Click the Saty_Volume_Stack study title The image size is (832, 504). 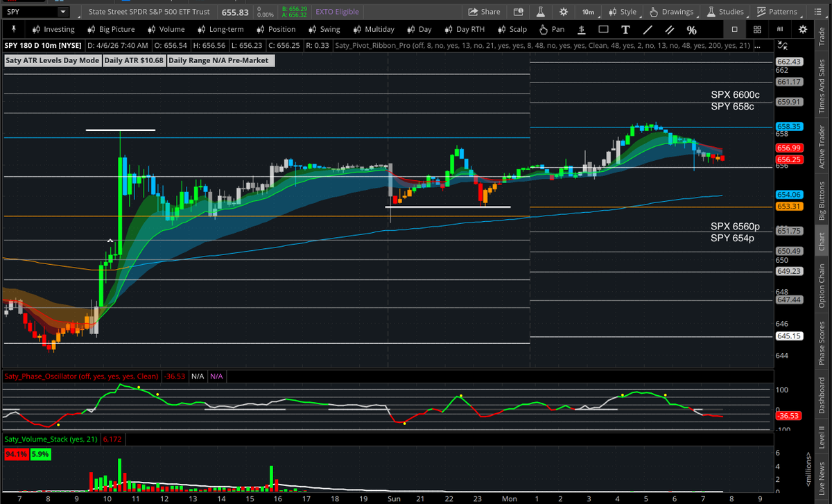click(x=52, y=439)
